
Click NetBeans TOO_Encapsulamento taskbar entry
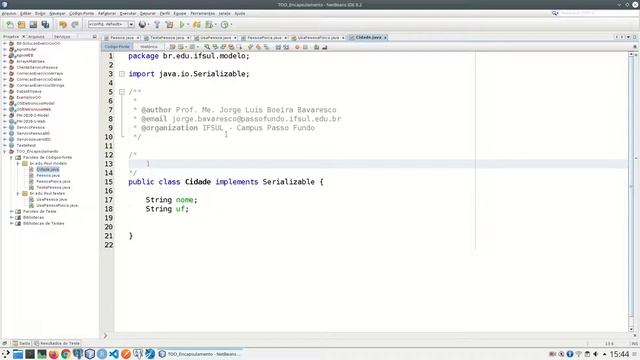point(200,354)
